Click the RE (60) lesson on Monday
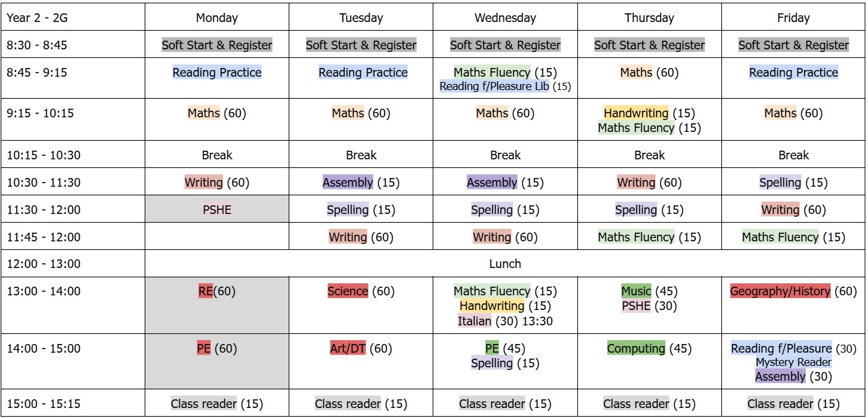Viewport: 868px width, 418px height. coord(217,291)
